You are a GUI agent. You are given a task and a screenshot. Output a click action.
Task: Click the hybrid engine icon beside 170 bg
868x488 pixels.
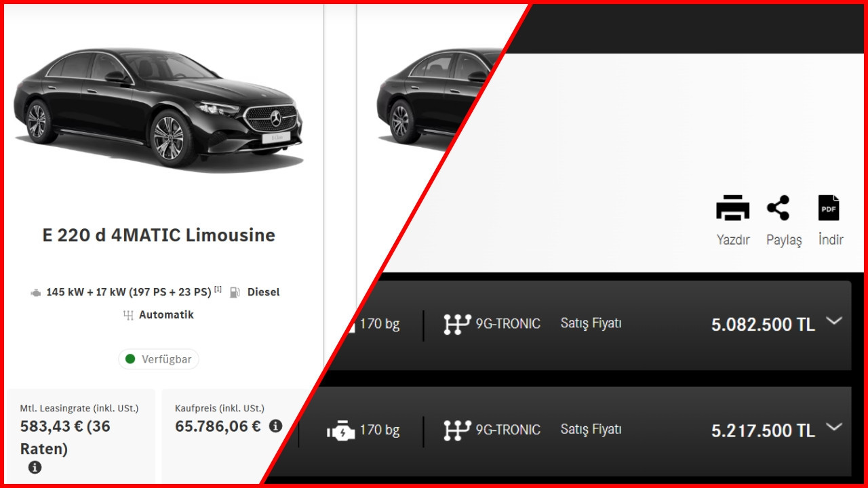(340, 430)
